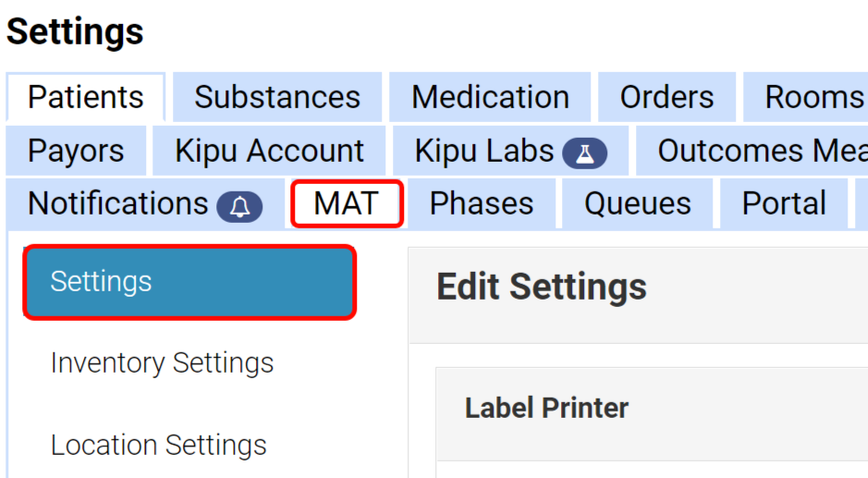This screenshot has height=478, width=868.
Task: Click the bell icon beside Notifications
Action: point(239,205)
